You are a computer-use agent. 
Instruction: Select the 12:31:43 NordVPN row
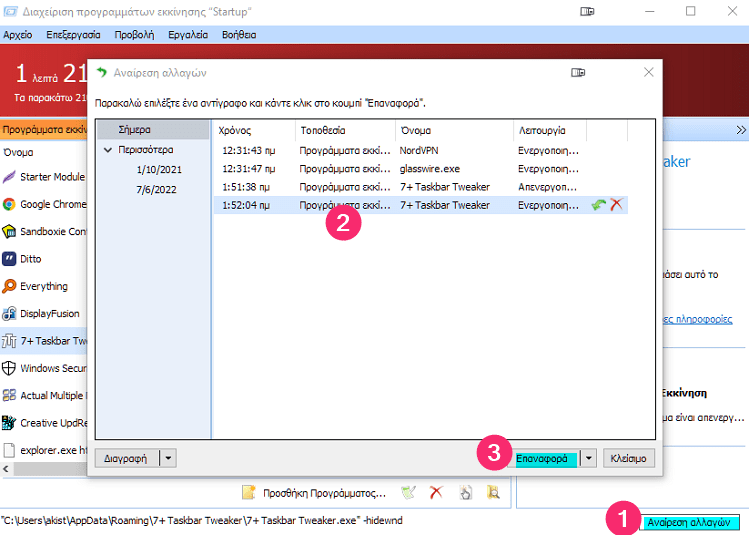coord(420,150)
